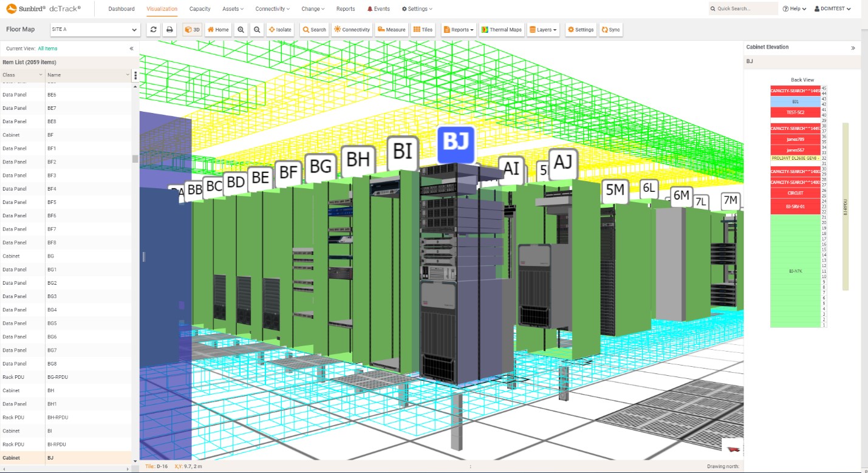Click the print floor map icon
The image size is (868, 473).
pos(170,30)
